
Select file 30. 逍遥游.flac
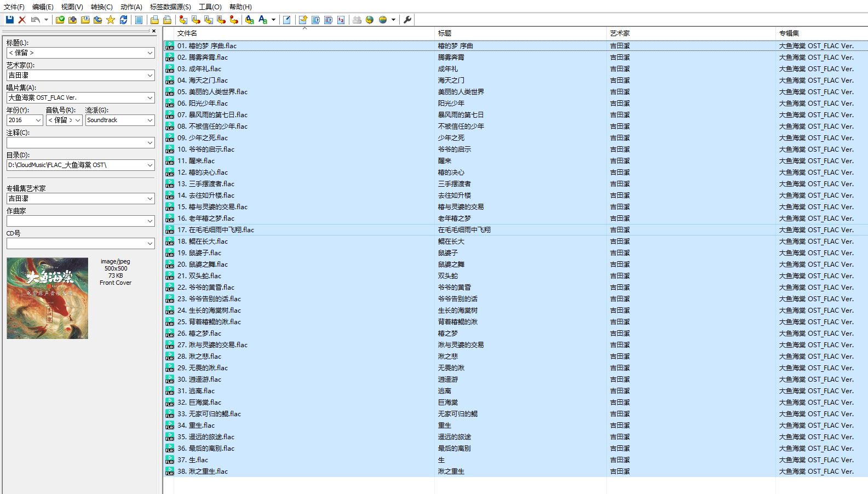(x=199, y=380)
